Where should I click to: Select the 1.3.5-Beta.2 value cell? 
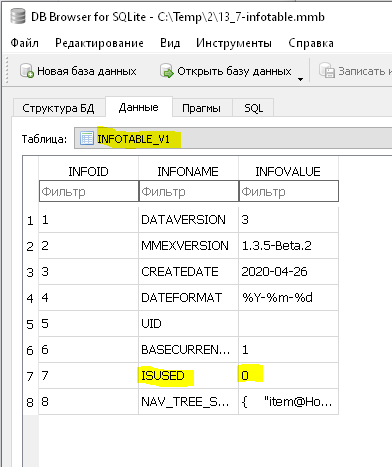click(x=288, y=246)
